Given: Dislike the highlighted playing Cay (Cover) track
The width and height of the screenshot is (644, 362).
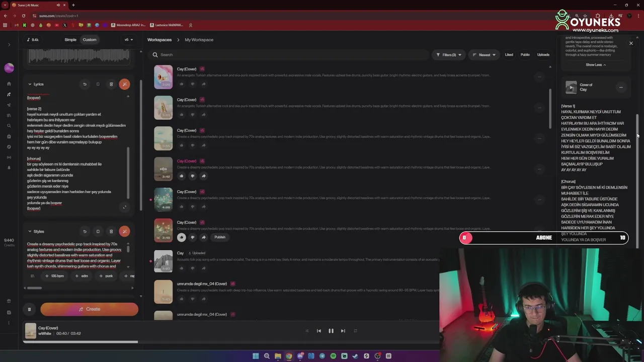Looking at the screenshot, I should [x=192, y=176].
